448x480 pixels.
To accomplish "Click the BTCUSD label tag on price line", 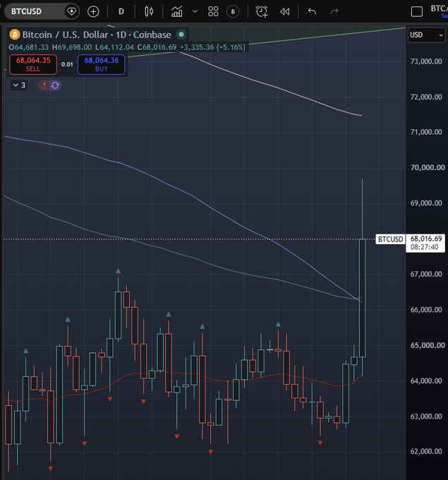I will point(390,239).
